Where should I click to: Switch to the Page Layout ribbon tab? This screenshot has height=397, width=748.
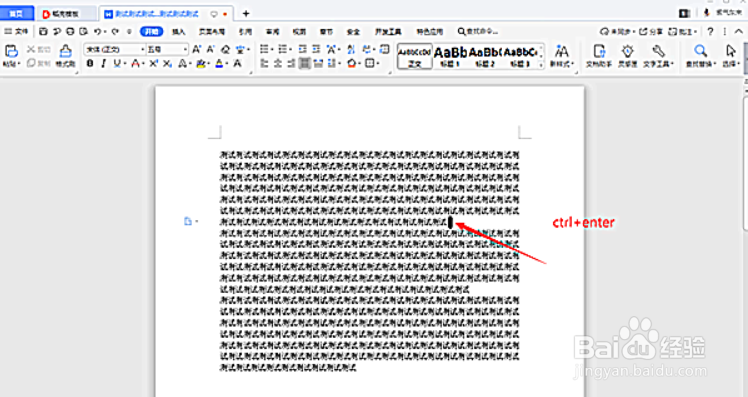(211, 31)
